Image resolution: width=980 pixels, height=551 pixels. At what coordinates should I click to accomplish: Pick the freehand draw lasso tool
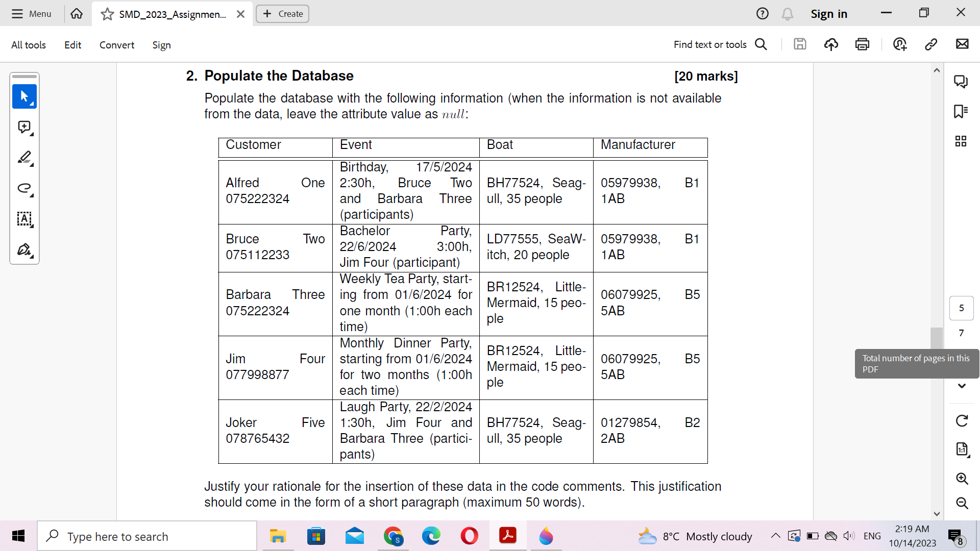(x=24, y=188)
